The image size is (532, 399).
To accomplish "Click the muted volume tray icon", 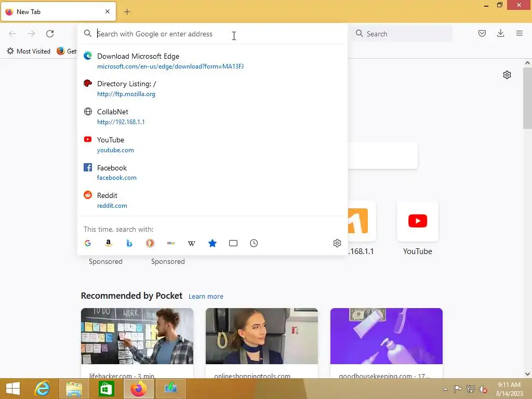I will (x=483, y=389).
